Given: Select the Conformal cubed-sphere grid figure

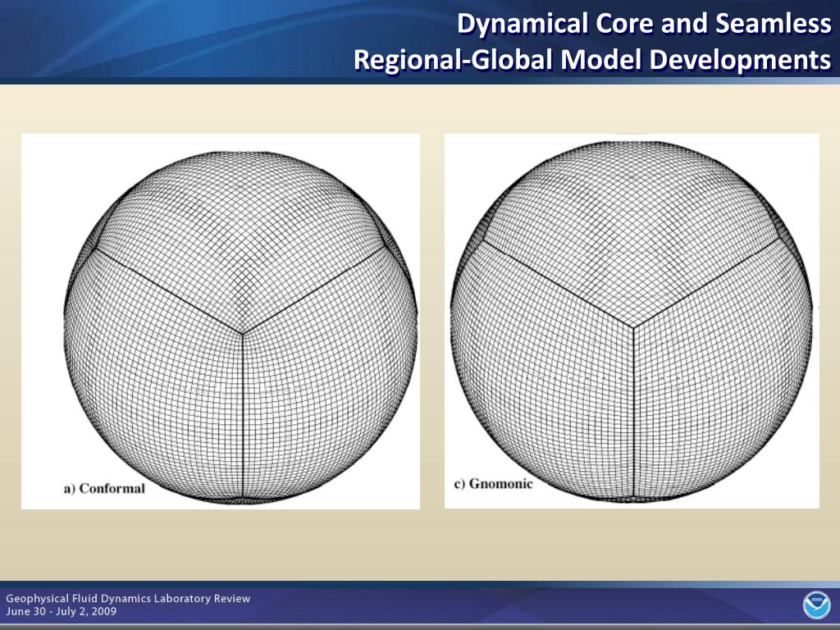Looking at the screenshot, I should (221, 322).
